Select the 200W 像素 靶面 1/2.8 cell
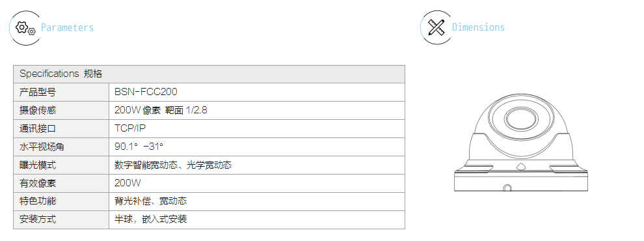This screenshot has height=241, width=644. coord(257,110)
